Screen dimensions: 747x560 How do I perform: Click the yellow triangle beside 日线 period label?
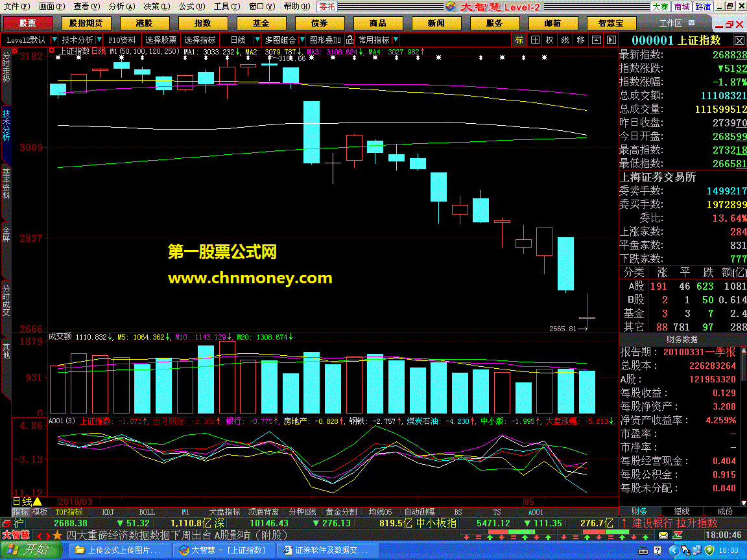(x=37, y=502)
